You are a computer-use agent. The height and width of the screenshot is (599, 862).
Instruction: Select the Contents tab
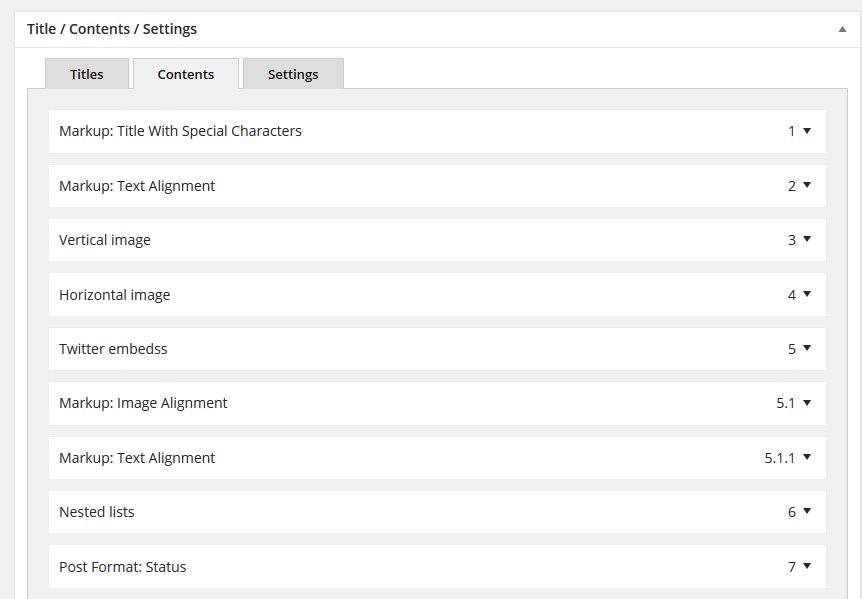pyautogui.click(x=186, y=74)
